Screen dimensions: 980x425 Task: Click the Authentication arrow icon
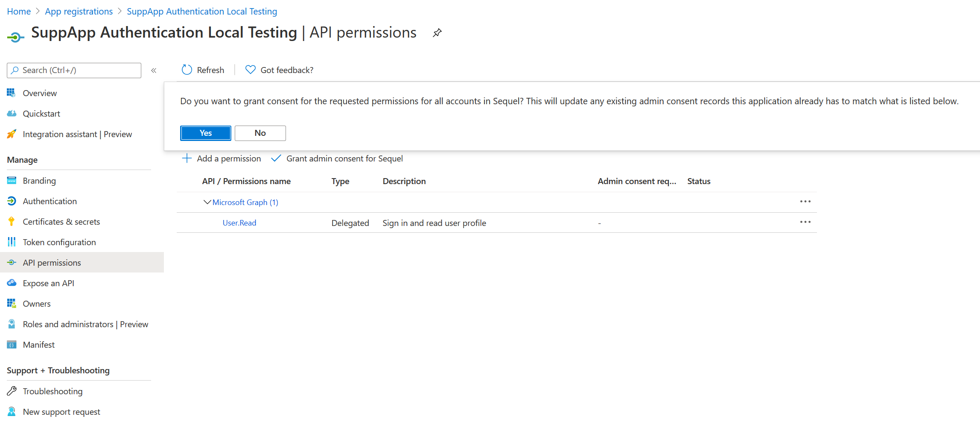[x=12, y=201]
